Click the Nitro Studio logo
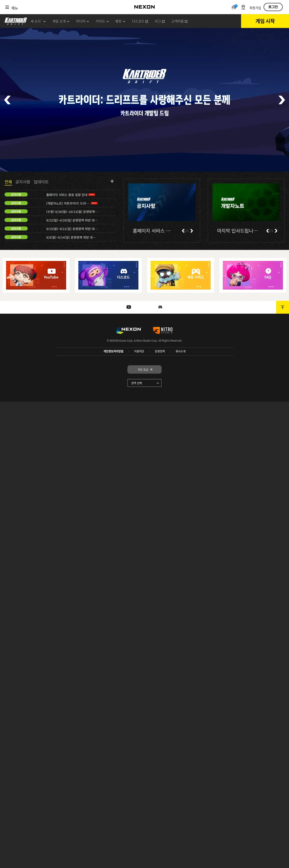Screen dimensions: 289x868 163,330
